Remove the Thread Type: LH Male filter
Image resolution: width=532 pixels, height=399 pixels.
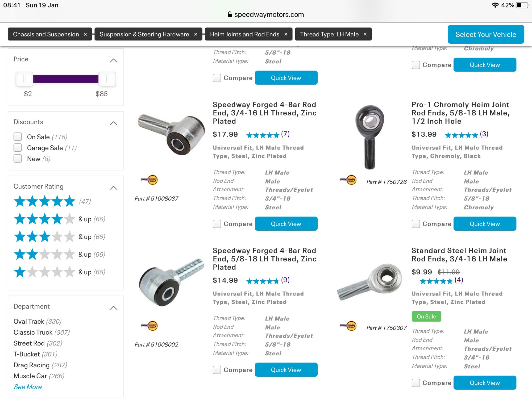[x=365, y=34]
